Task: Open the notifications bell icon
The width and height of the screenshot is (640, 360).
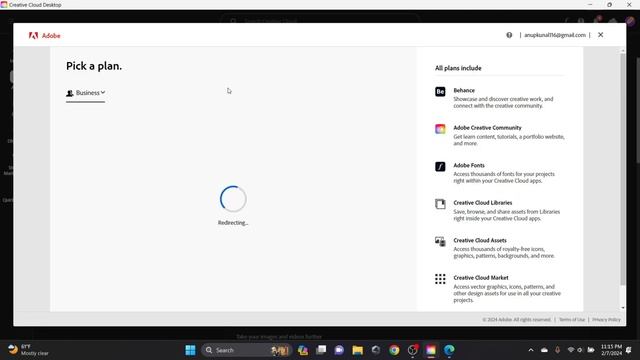Action: (x=629, y=350)
